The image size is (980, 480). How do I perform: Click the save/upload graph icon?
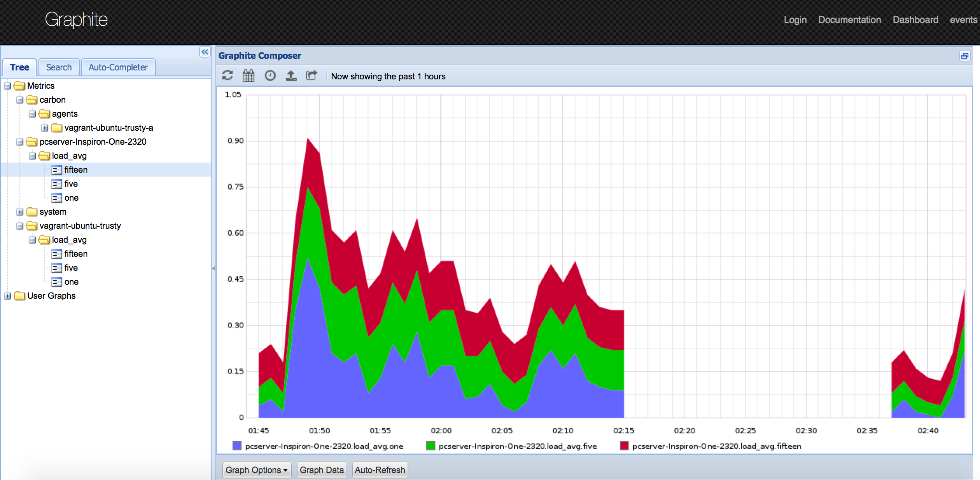tap(291, 75)
